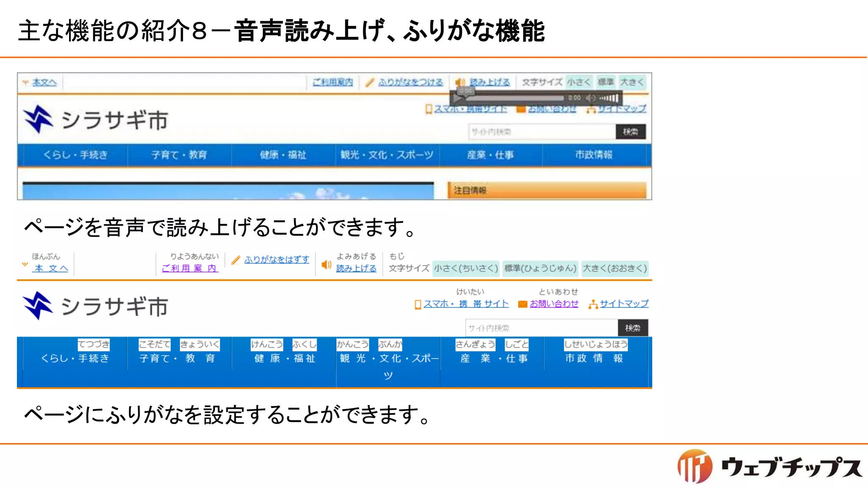Click lower 検索 button
This screenshot has height=488, width=868.
[633, 328]
